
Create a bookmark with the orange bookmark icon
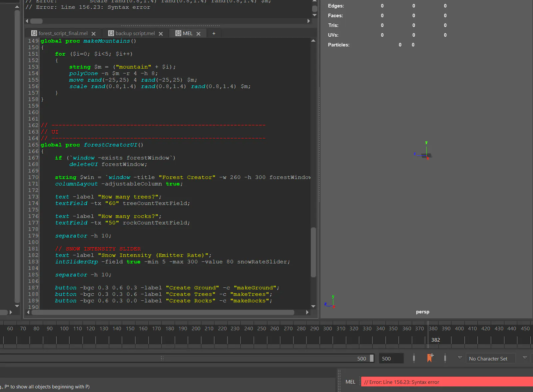pos(430,358)
